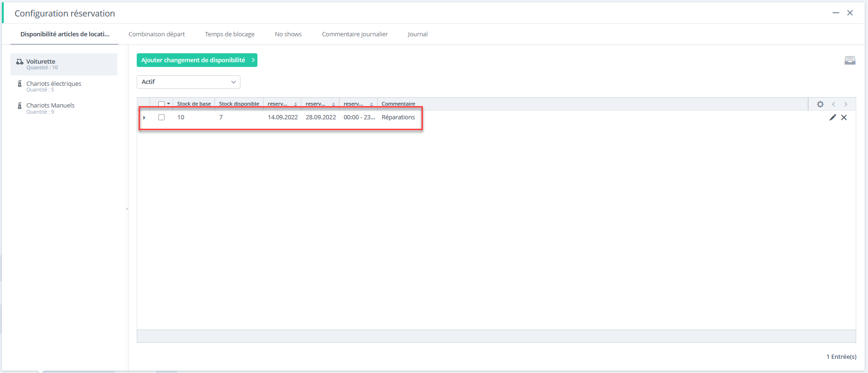868x373 pixels.
Task: Tick the checkbox in the Réparations row
Action: 161,117
